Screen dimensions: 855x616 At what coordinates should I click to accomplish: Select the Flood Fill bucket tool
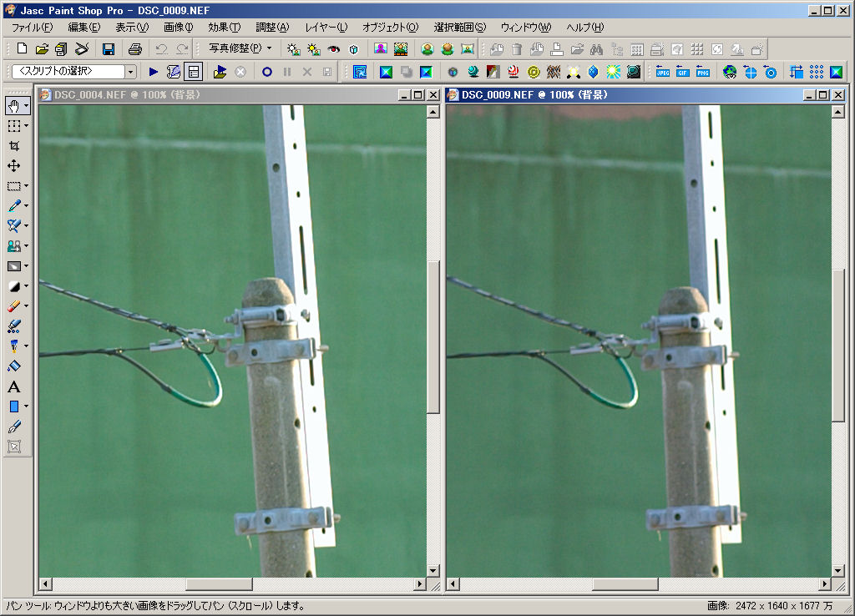click(x=14, y=366)
